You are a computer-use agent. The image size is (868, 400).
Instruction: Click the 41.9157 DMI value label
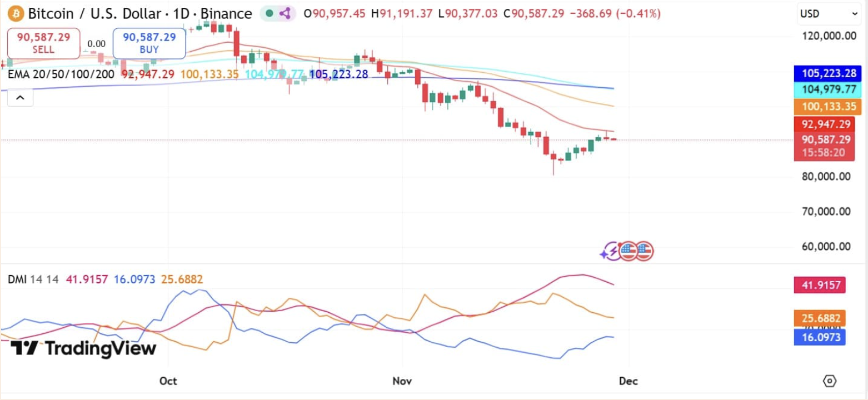tap(820, 286)
